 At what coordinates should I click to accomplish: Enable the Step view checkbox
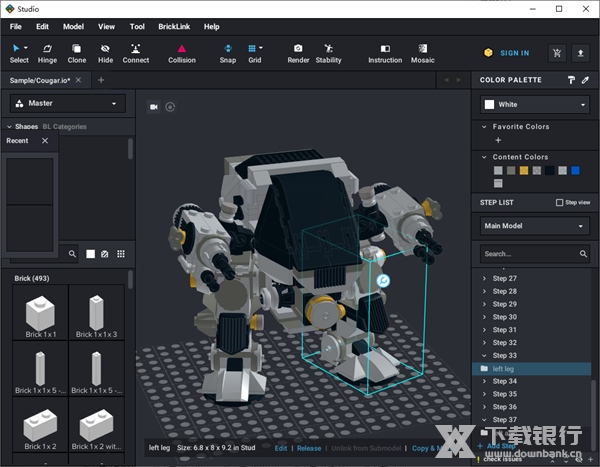560,203
